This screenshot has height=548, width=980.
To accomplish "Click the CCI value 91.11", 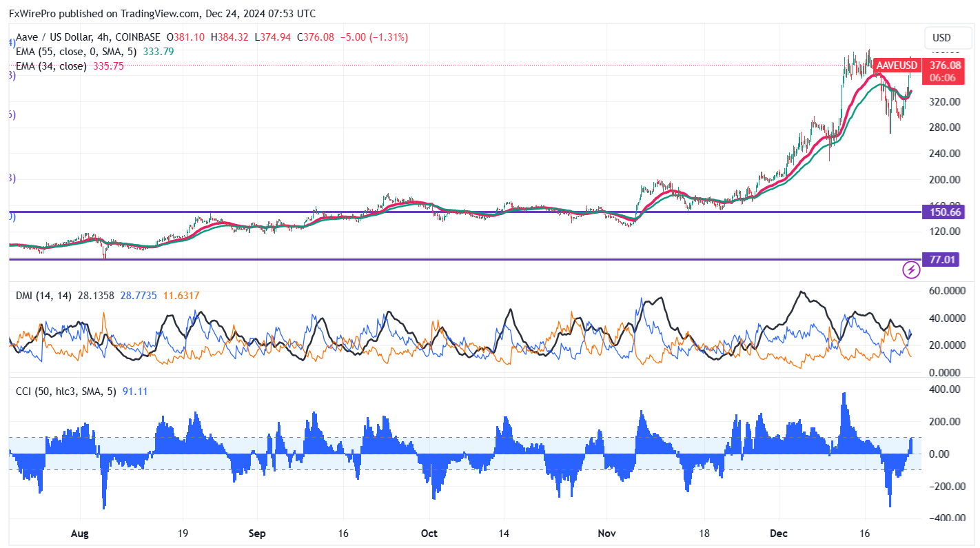I will pyautogui.click(x=135, y=392).
